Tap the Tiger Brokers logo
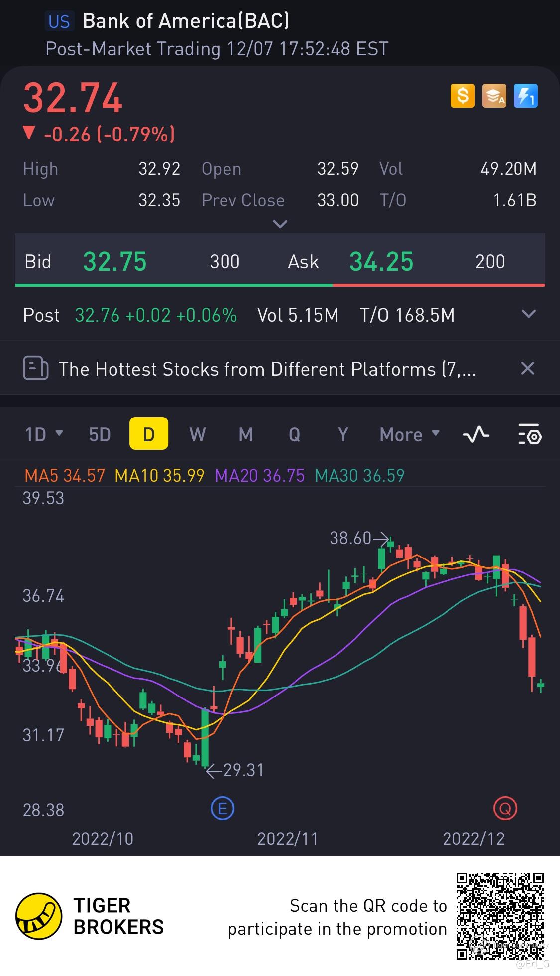This screenshot has height=976, width=560. pos(90,916)
